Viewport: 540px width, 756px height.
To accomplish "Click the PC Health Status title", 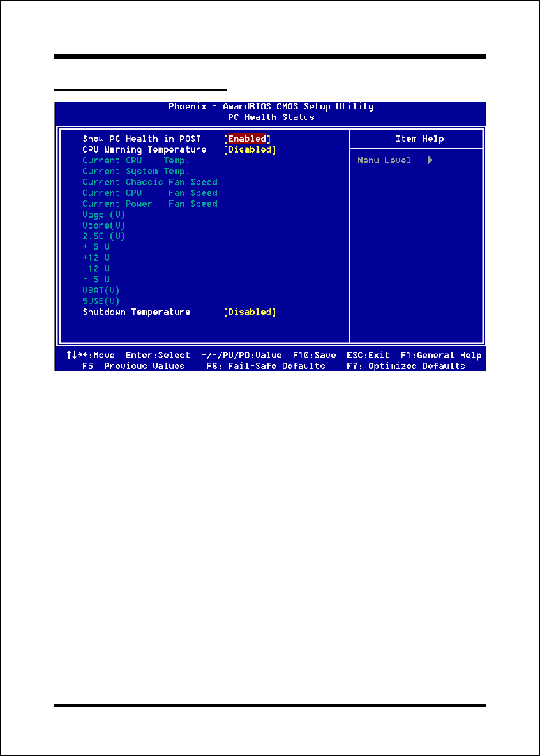I will [271, 117].
